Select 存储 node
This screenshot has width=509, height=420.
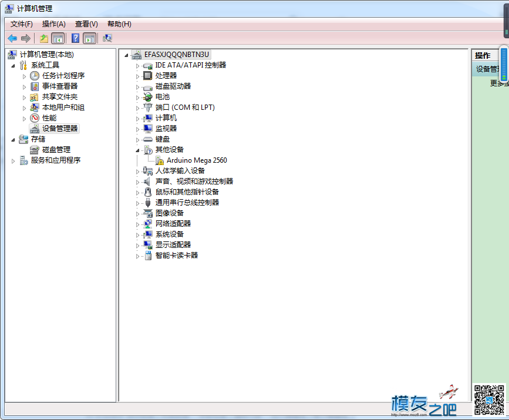tap(38, 139)
